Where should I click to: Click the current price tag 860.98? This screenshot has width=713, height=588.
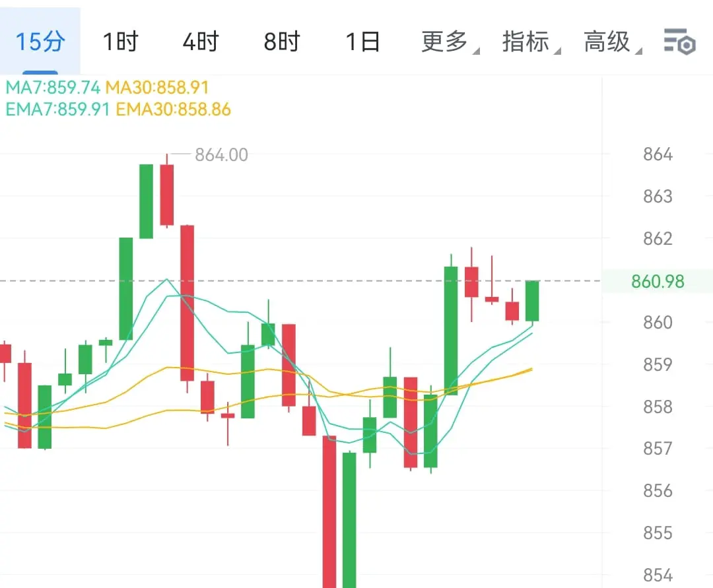(658, 281)
